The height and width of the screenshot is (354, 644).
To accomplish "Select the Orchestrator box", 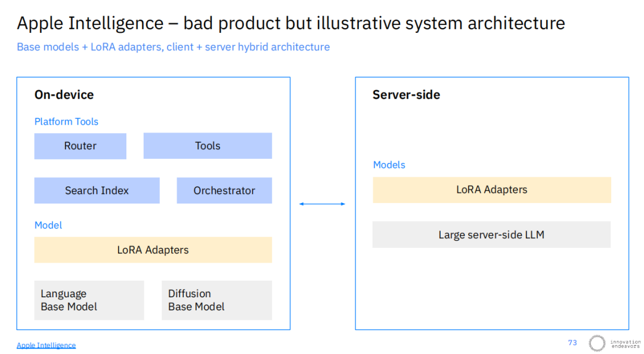I will click(x=224, y=190).
